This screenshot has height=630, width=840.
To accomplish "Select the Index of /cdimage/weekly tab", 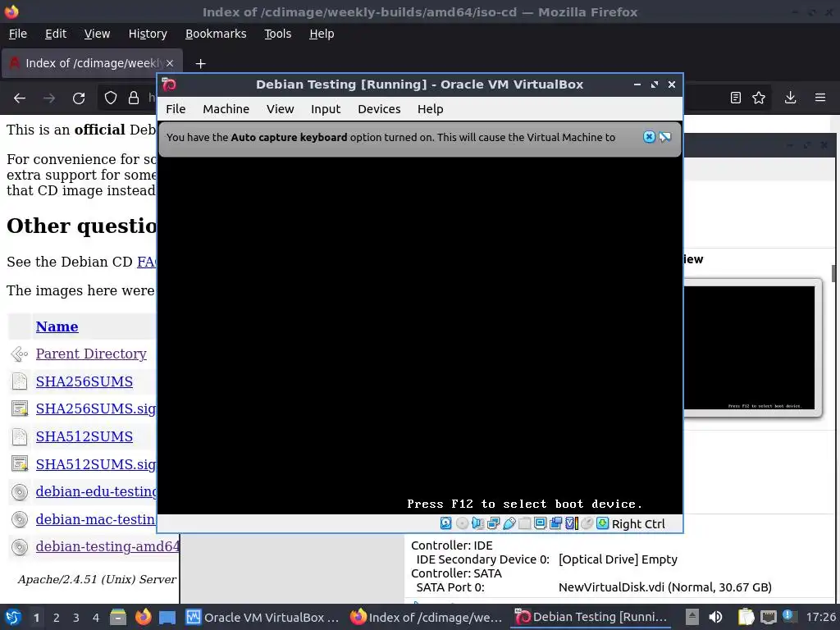I will (x=92, y=63).
